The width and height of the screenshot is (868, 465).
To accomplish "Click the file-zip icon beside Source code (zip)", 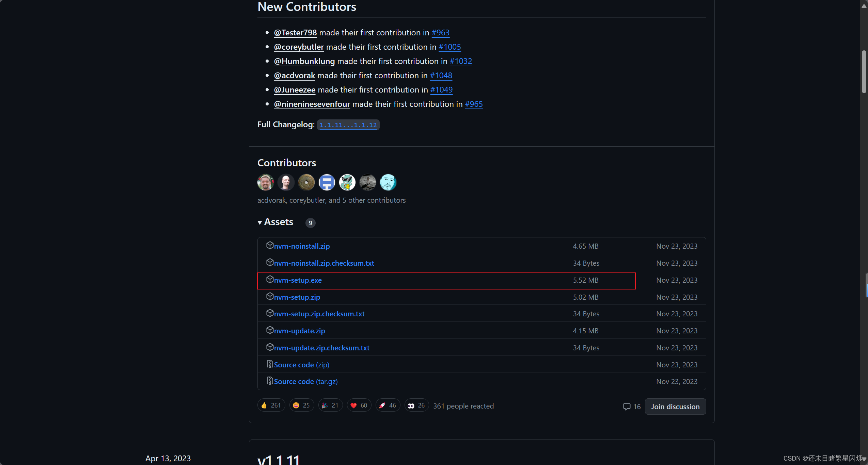I will tap(270, 364).
